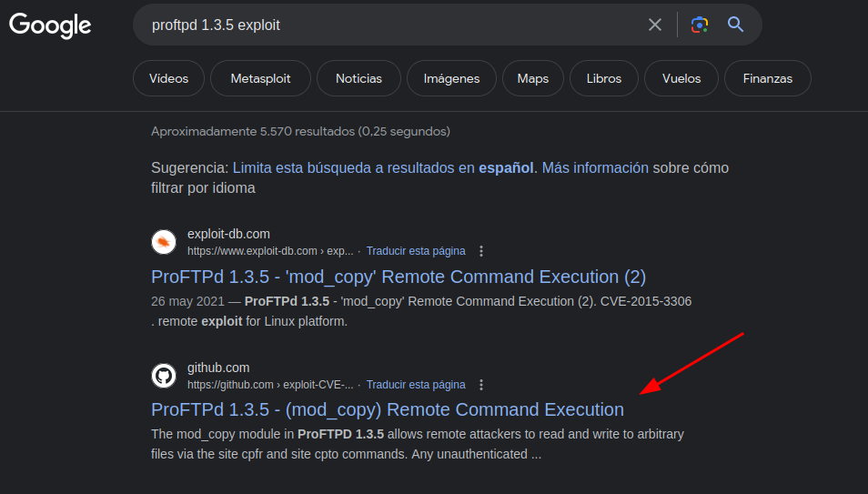
Task: Switch to the Libros filter
Action: tap(604, 78)
